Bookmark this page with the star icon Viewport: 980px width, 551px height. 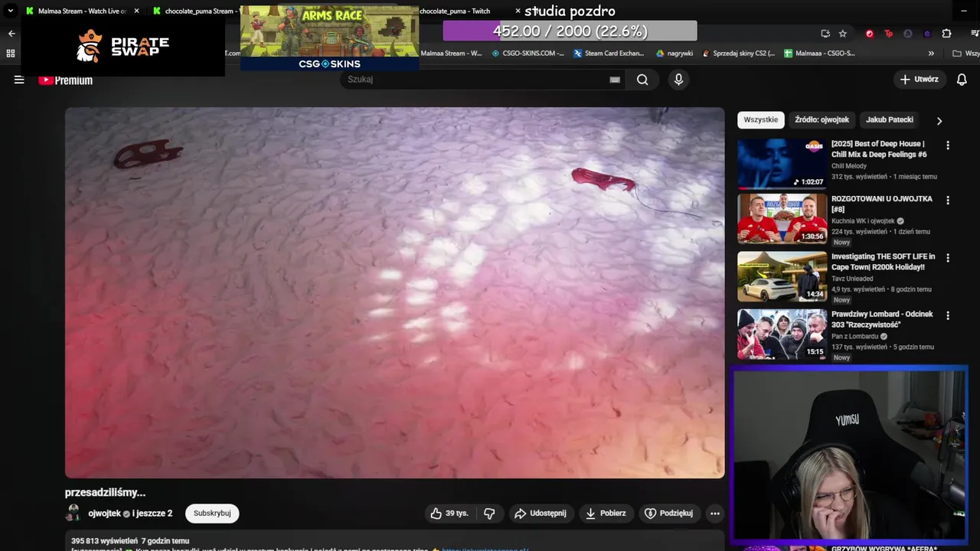[843, 34]
